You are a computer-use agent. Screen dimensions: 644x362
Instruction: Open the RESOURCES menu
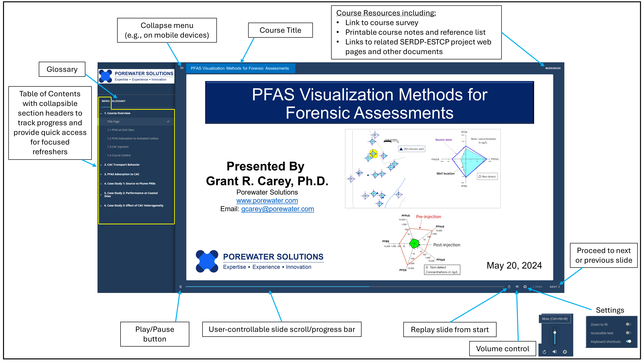(x=553, y=68)
